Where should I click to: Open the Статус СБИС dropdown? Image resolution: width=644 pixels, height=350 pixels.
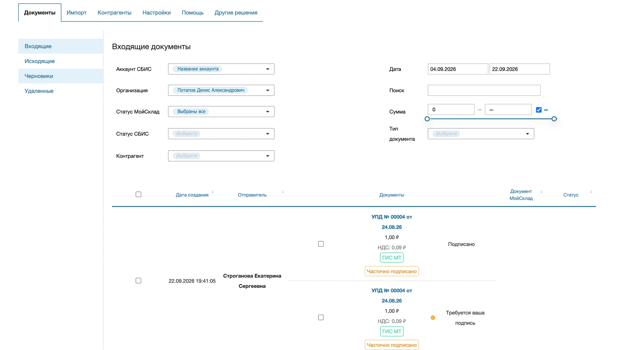[x=221, y=134]
